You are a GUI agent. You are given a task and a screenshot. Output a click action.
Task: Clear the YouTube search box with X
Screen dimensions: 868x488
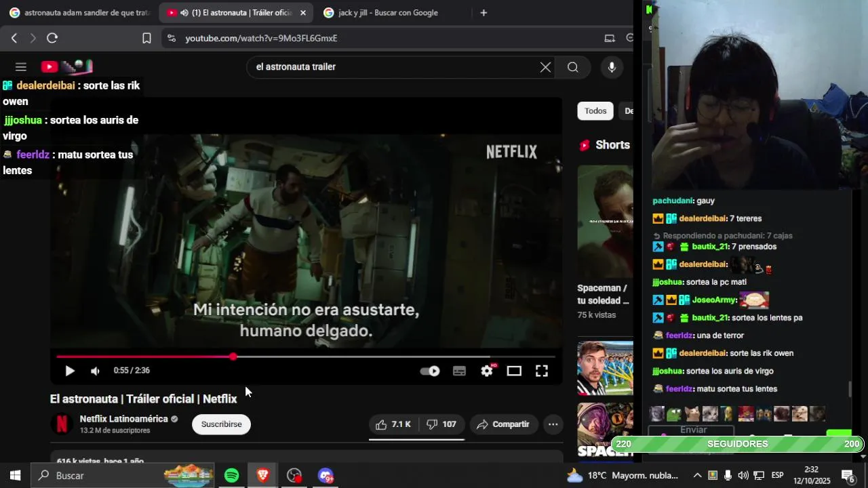tap(545, 66)
